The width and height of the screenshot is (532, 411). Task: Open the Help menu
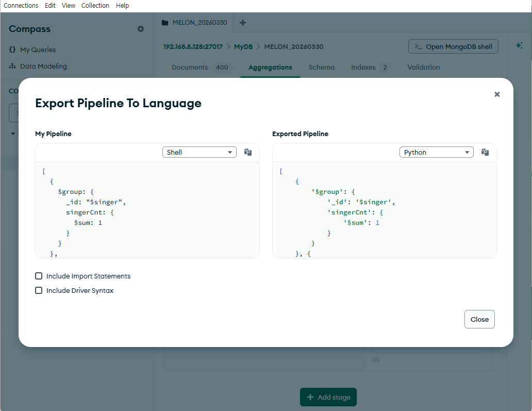coord(122,6)
